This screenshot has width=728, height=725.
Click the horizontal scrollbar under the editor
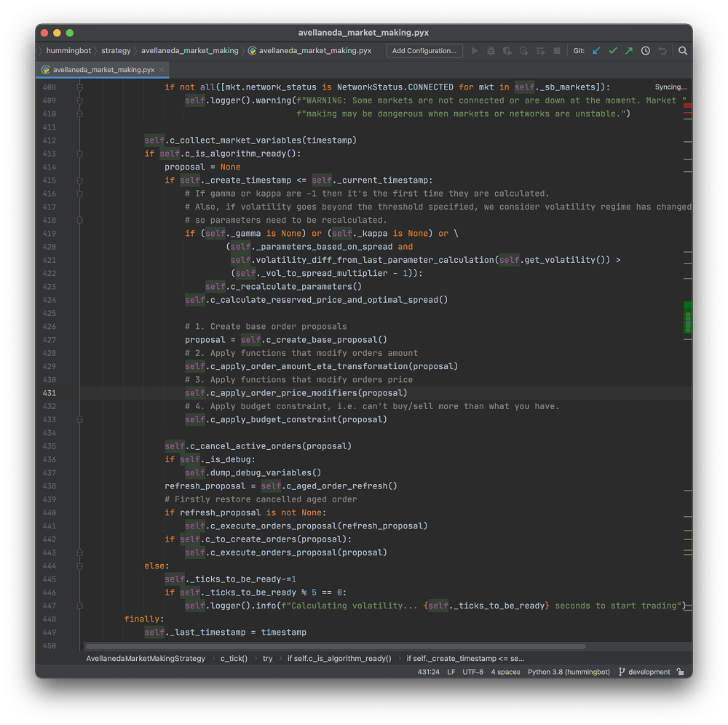tap(335, 646)
